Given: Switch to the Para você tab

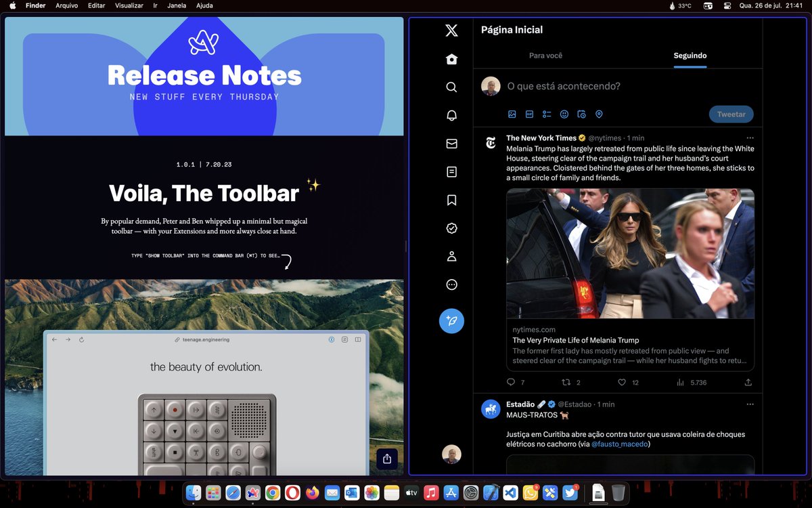Looking at the screenshot, I should [546, 56].
